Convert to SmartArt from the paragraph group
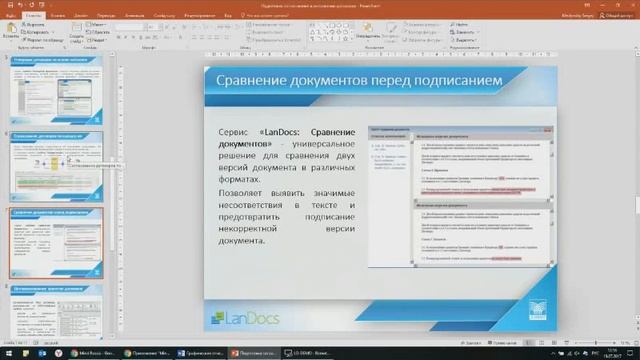Screen dimensions: 640x360 (274, 40)
